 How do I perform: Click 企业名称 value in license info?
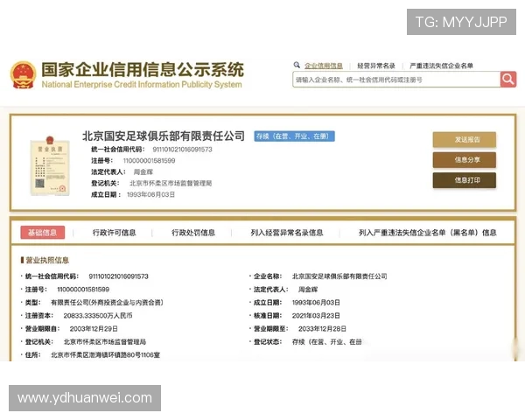(x=339, y=276)
